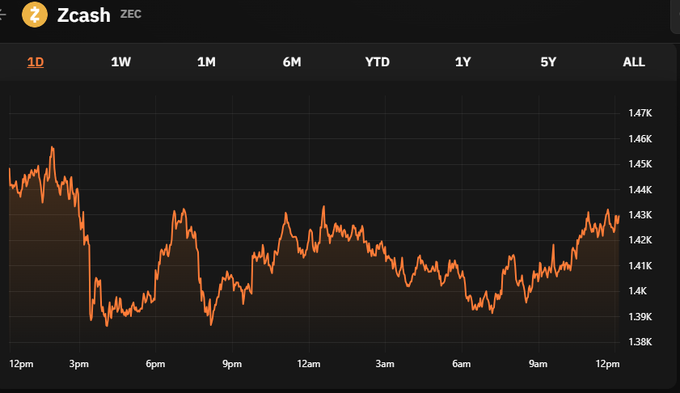The image size is (680, 393).
Task: Go back using the arrow icon
Action: point(2,15)
